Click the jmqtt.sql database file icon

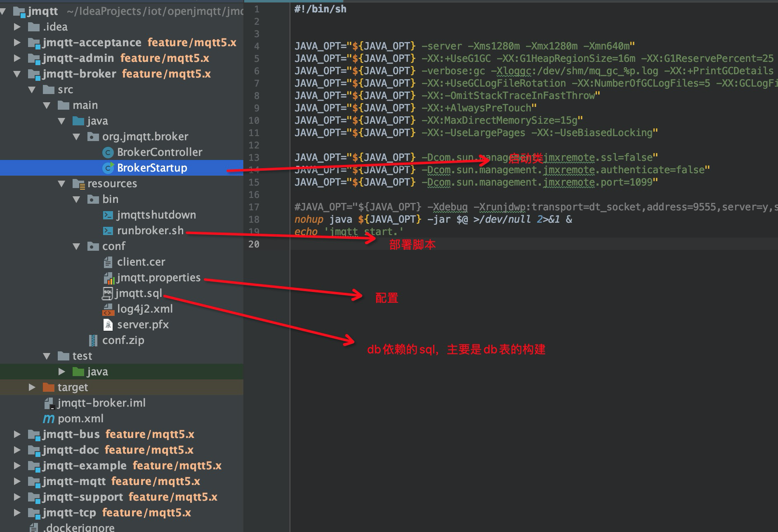point(107,294)
